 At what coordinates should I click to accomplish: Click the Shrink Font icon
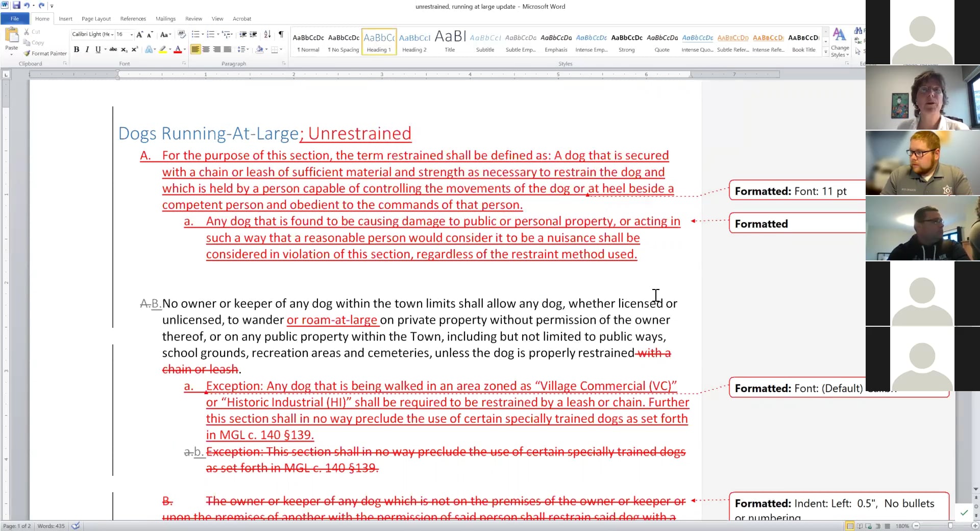click(150, 35)
